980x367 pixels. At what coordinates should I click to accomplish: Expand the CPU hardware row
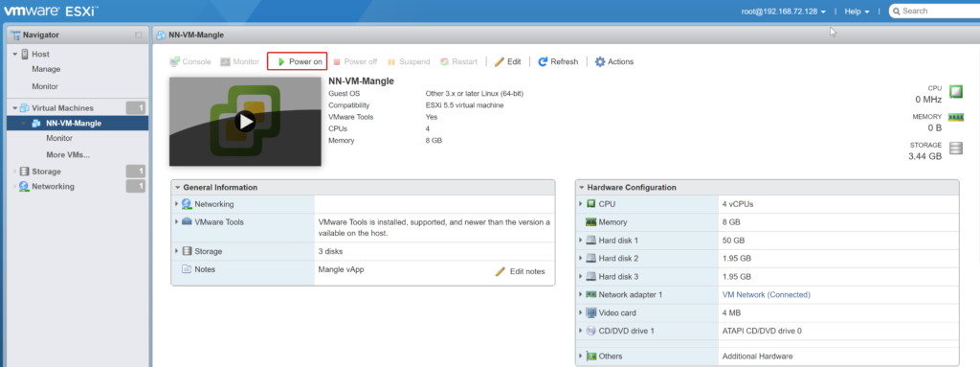click(x=582, y=204)
